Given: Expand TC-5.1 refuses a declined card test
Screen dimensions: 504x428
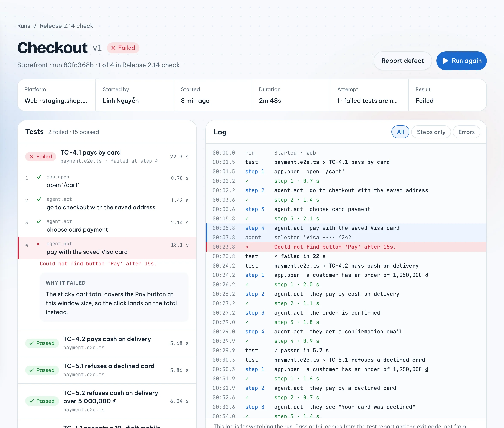Looking at the screenshot, I should pyautogui.click(x=107, y=370).
